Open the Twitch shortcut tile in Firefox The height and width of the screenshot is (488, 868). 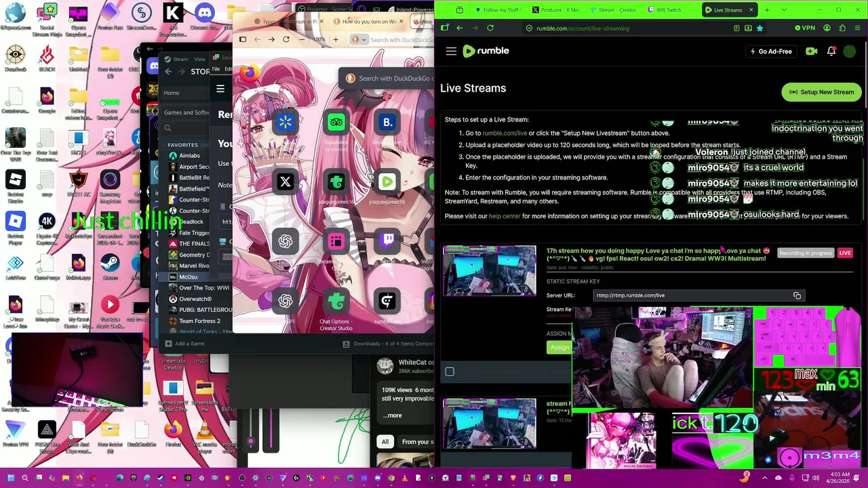[x=387, y=241]
